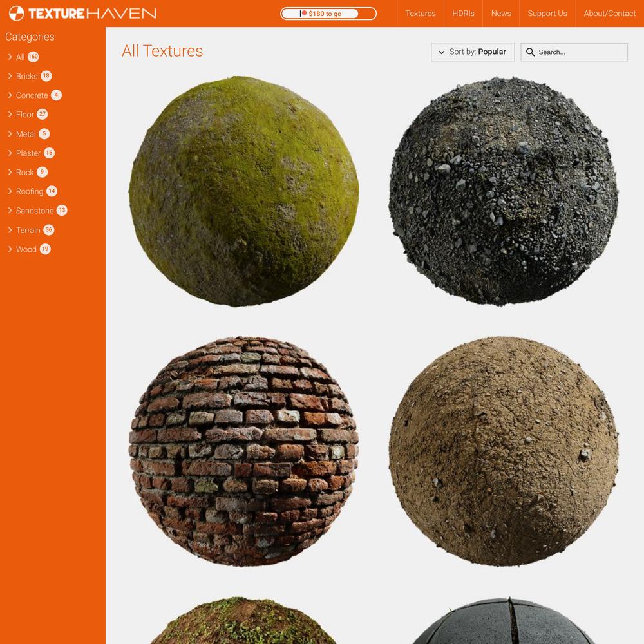Select the Metal category
Image resolution: width=644 pixels, height=644 pixels.
click(26, 134)
